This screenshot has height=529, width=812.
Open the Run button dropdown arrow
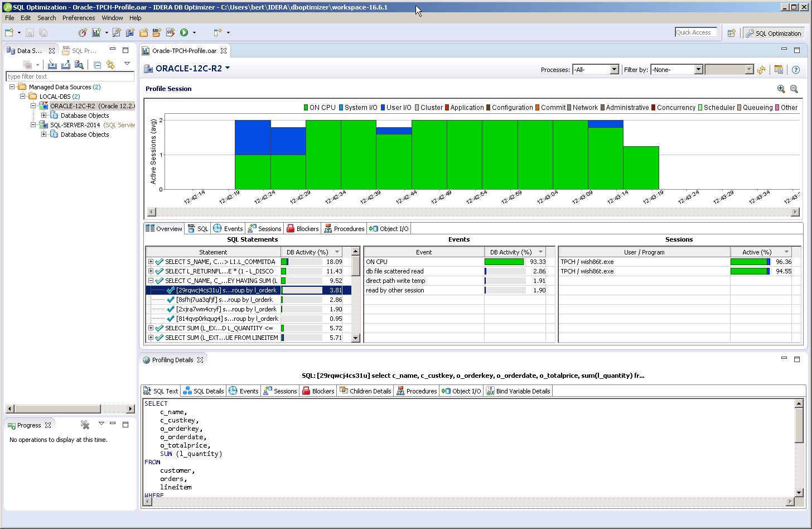[x=194, y=33]
